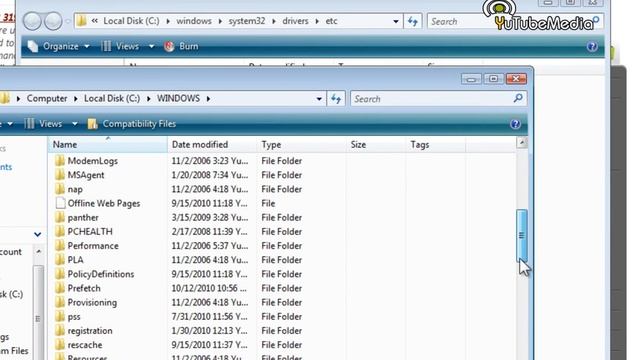Click the refresh icon in the WINDOWS window
The width and height of the screenshot is (640, 360).
(336, 99)
